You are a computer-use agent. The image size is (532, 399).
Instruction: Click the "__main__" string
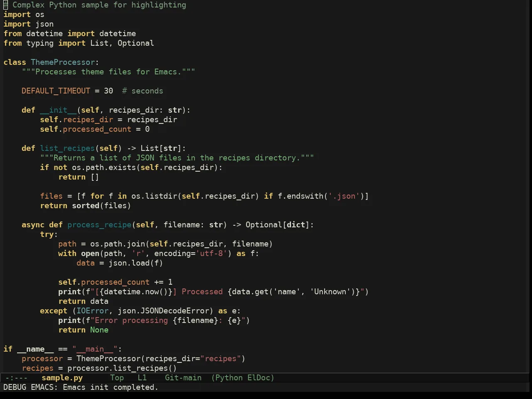click(x=95, y=349)
